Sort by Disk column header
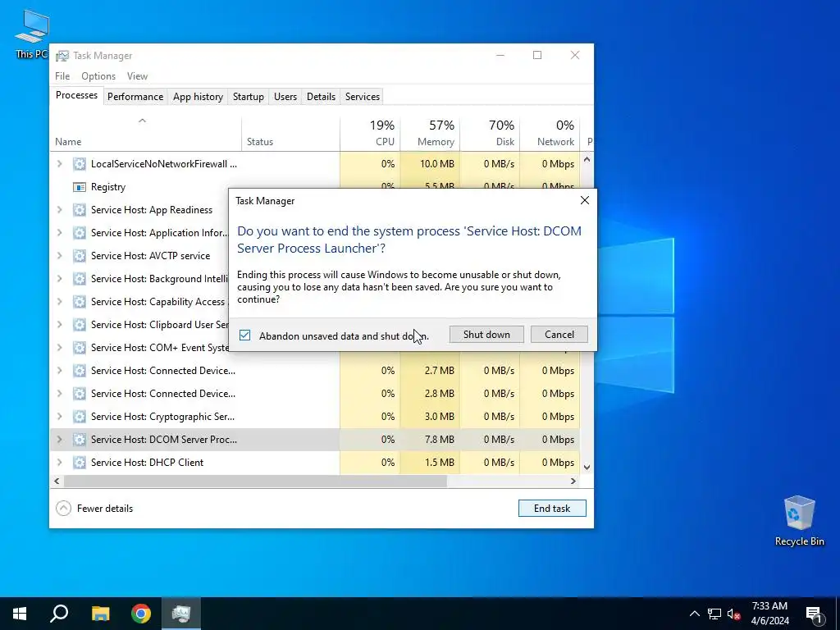Image resolution: width=840 pixels, height=630 pixels. click(490, 134)
